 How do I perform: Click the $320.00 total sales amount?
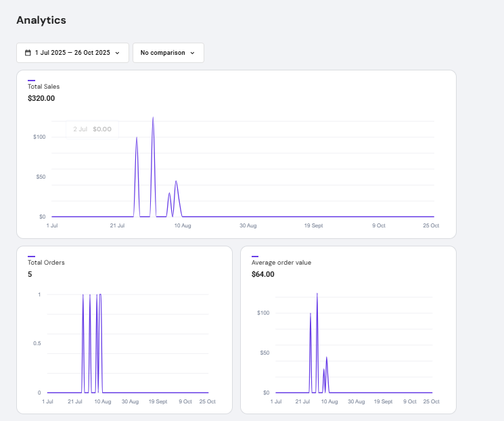(41, 98)
